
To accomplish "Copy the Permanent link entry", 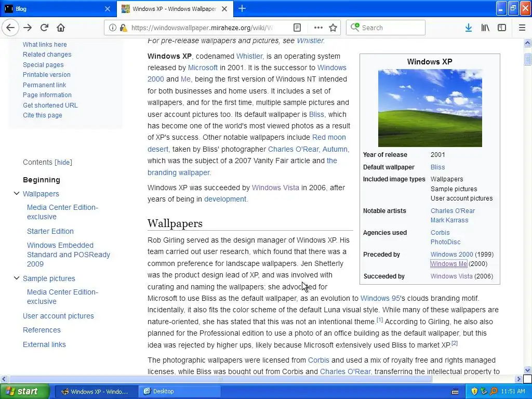I will [x=45, y=85].
